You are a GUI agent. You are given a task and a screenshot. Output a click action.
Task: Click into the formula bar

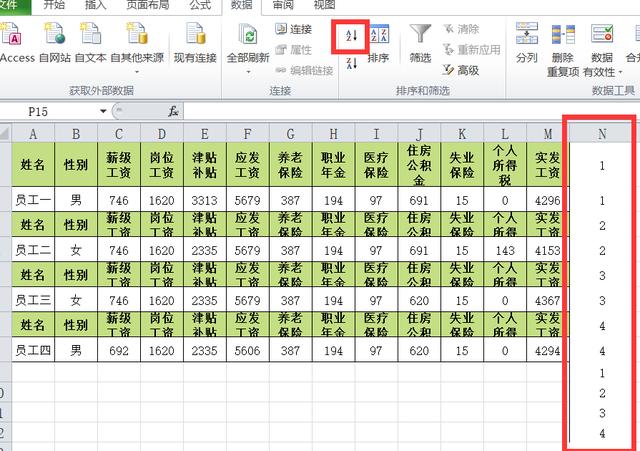(x=410, y=111)
